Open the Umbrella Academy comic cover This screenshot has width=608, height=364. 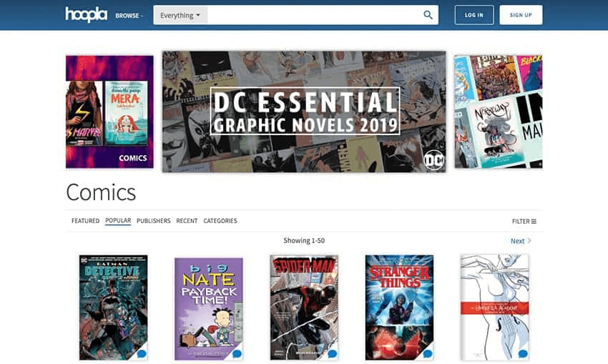click(x=495, y=308)
